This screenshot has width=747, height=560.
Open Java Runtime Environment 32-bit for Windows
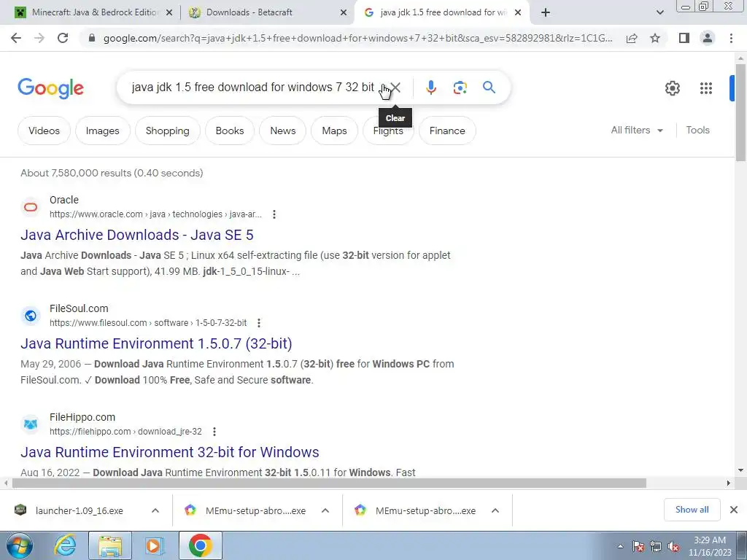(169, 452)
